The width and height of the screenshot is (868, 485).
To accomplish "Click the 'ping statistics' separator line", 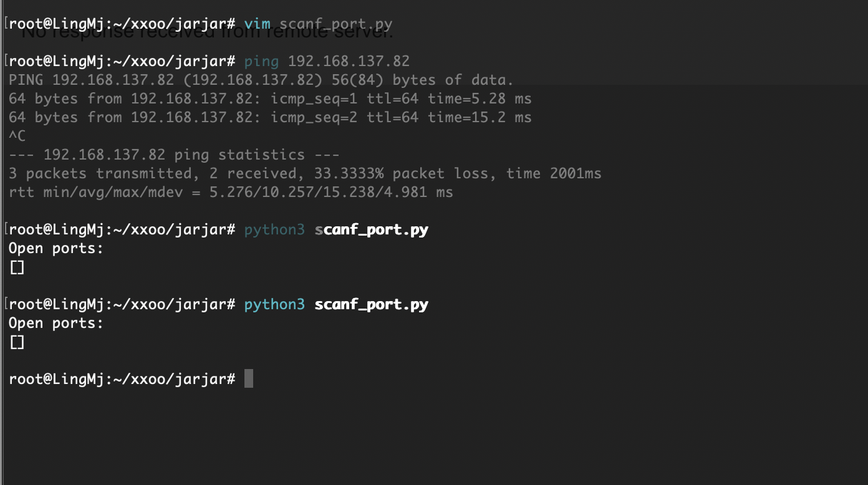I will (x=174, y=155).
